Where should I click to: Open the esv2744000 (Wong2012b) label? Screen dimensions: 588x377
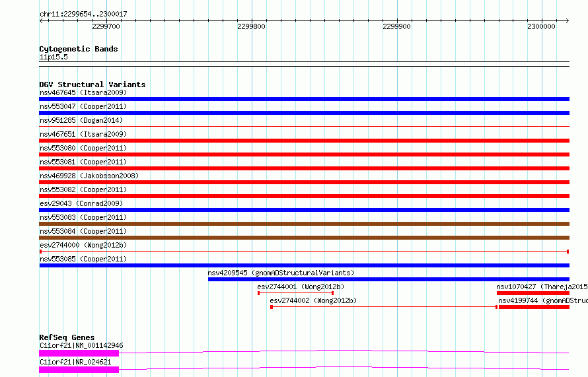tap(83, 245)
